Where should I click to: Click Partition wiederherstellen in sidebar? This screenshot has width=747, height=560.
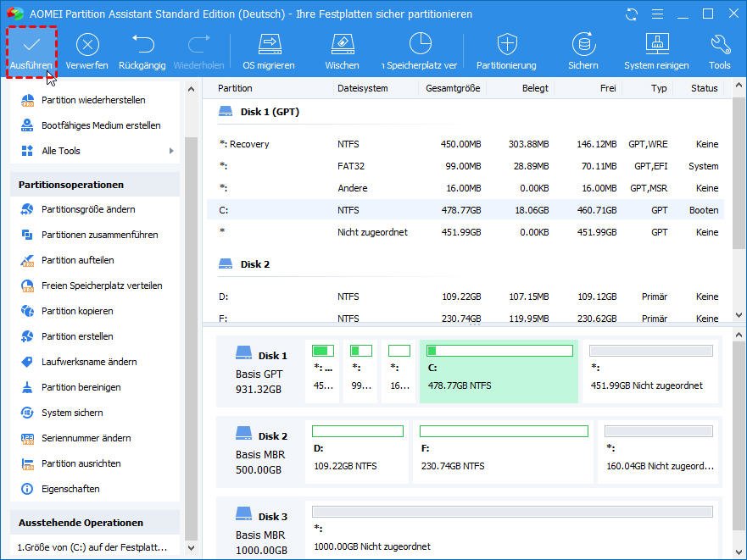click(93, 100)
